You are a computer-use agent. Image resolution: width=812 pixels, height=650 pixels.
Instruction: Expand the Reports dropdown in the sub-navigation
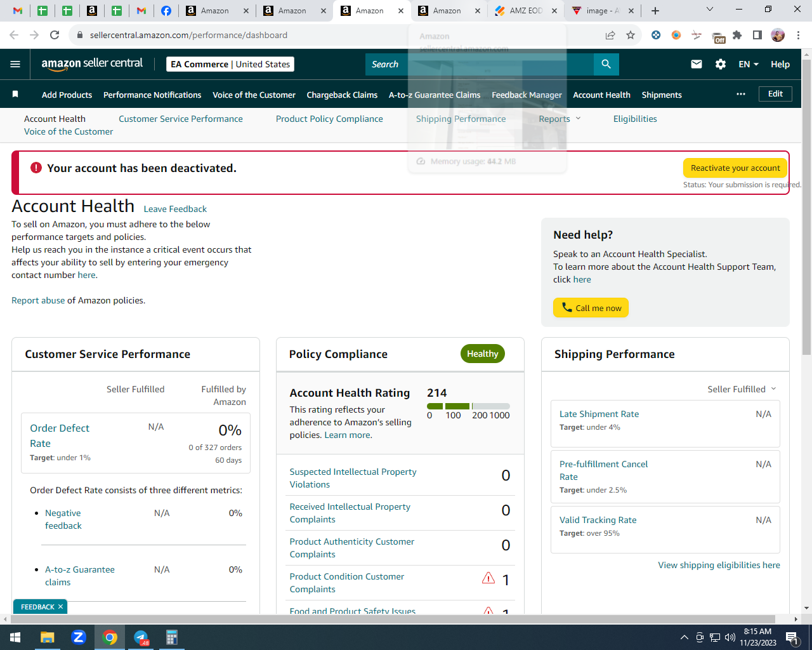(x=560, y=119)
